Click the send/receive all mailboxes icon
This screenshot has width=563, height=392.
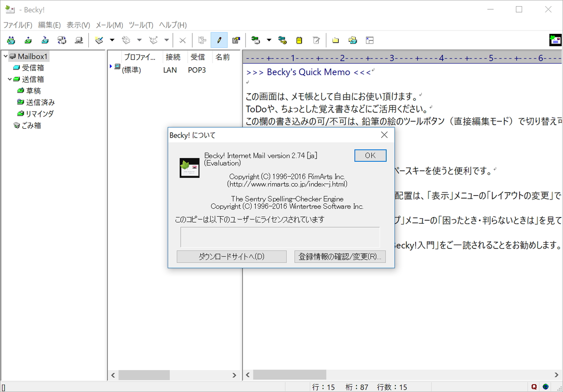62,40
